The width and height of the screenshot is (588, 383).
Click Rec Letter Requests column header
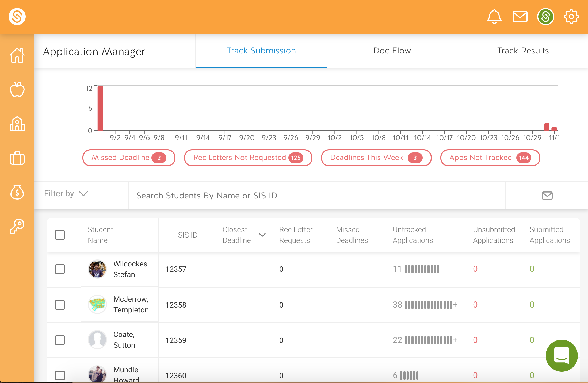(296, 235)
